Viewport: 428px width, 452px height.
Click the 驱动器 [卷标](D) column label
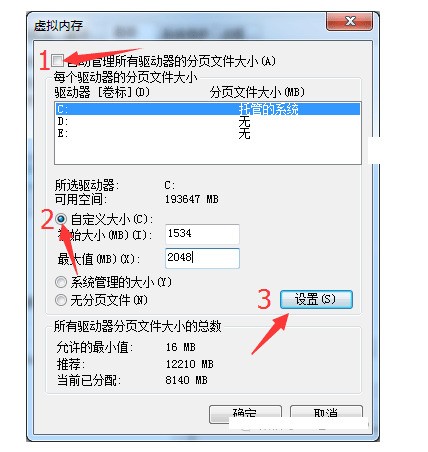point(102,92)
